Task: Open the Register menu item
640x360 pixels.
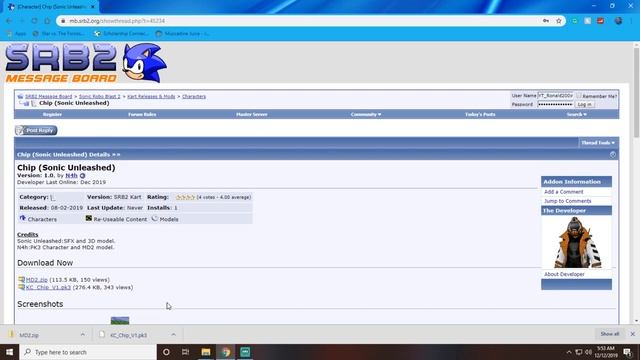Action: 52,115
